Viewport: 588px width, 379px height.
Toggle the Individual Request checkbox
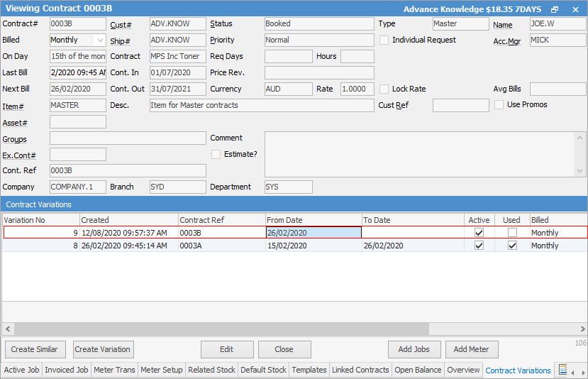(384, 40)
